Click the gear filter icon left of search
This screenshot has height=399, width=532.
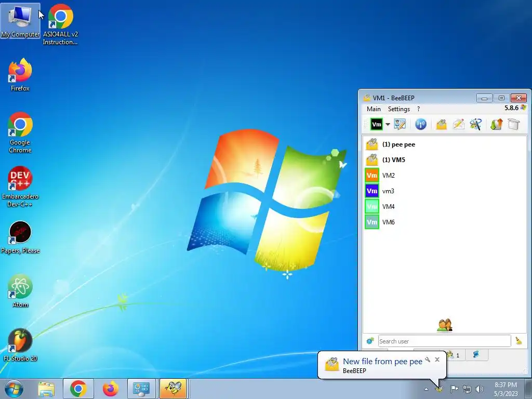[x=370, y=341]
